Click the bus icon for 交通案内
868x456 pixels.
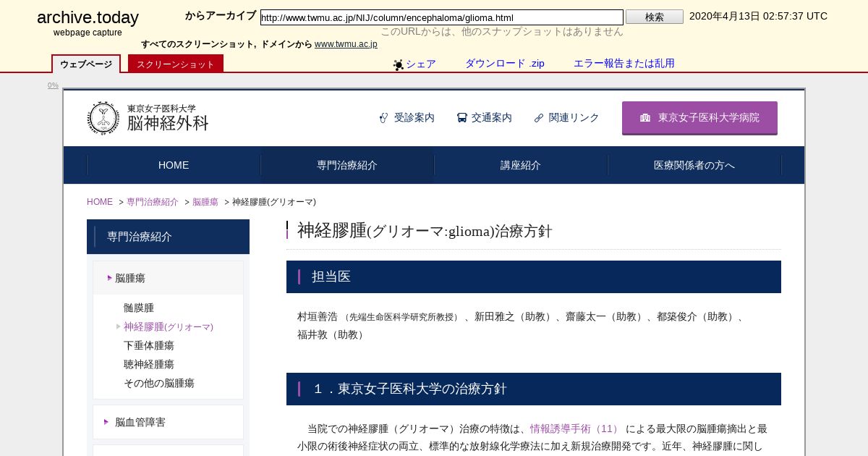(461, 118)
